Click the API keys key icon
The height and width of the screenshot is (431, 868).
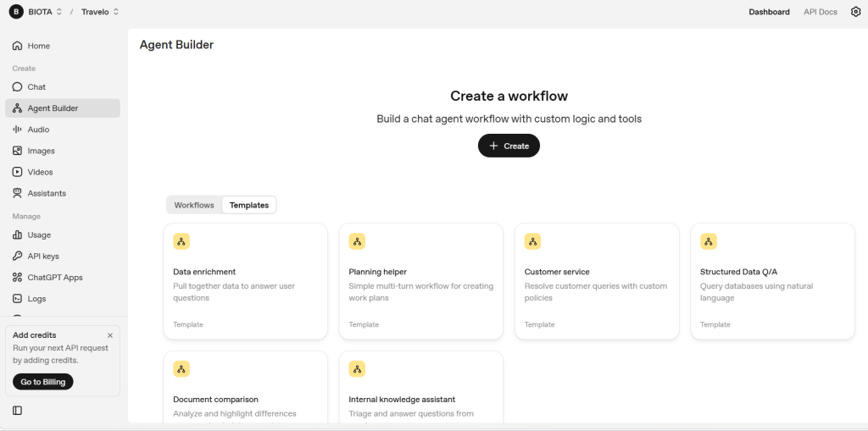tap(17, 256)
